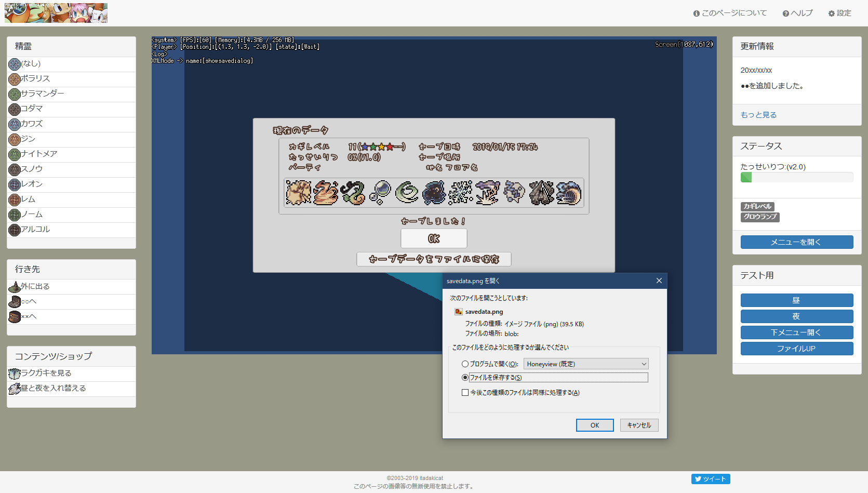Image resolution: width=868 pixels, height=493 pixels.
Task: Click the たっせいりつ progress bar
Action: coord(796,178)
